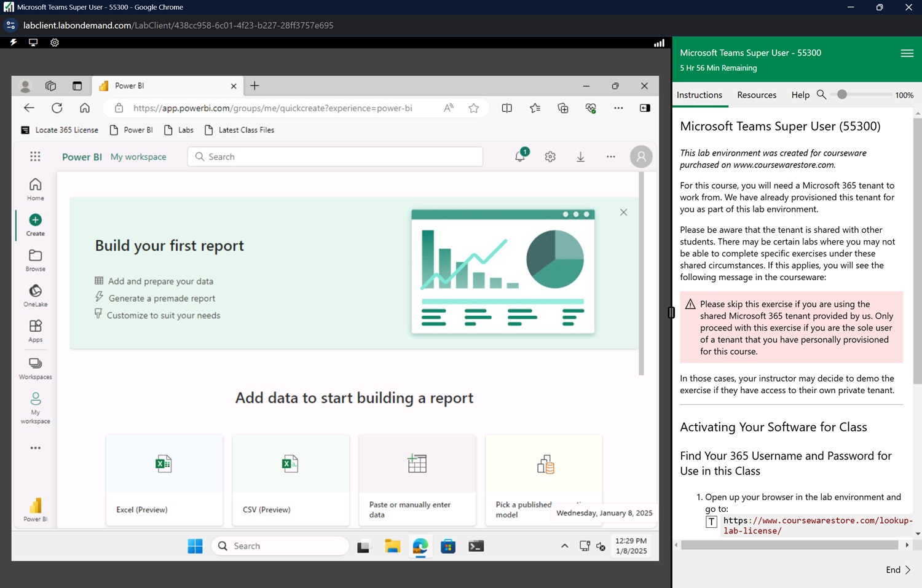Screen dimensions: 922x588
Task: Open the Windows Start menu
Action: coord(195,546)
